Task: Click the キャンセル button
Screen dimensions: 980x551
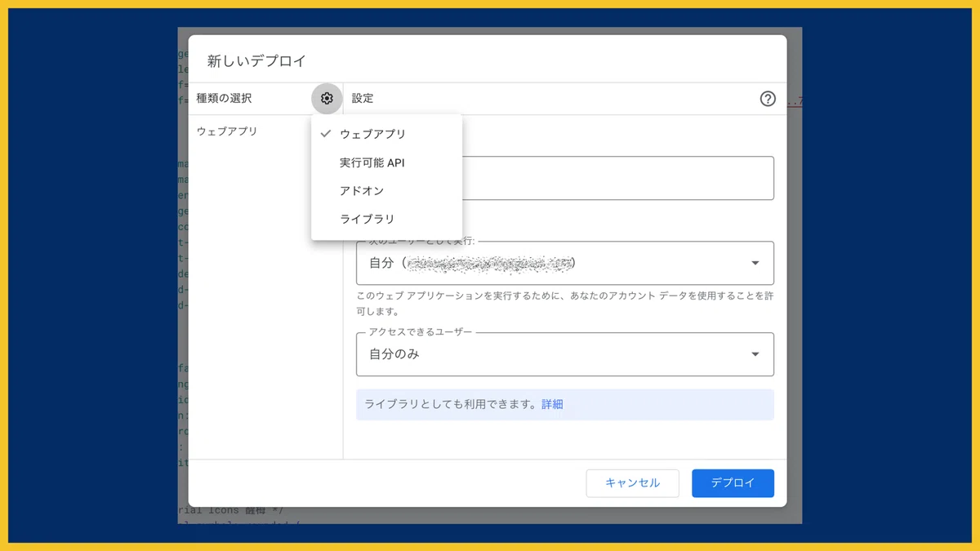Action: pos(632,483)
